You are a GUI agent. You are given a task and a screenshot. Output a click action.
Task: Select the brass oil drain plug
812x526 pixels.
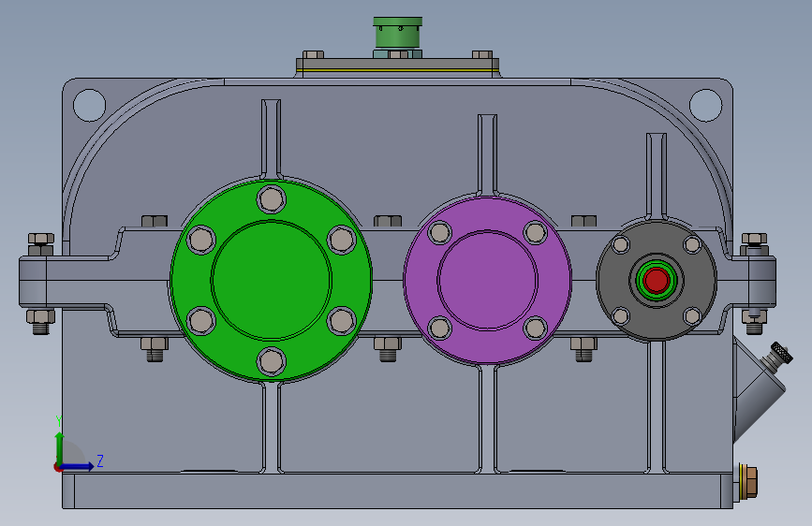[x=747, y=481]
